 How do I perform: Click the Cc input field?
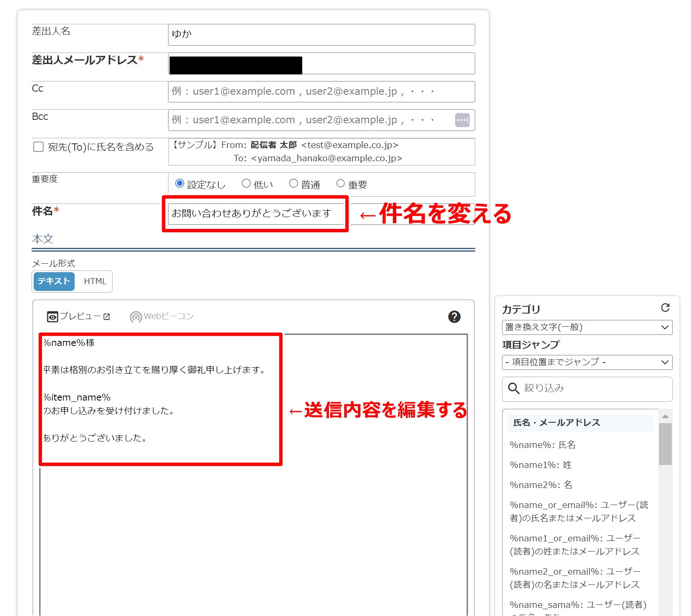click(321, 92)
